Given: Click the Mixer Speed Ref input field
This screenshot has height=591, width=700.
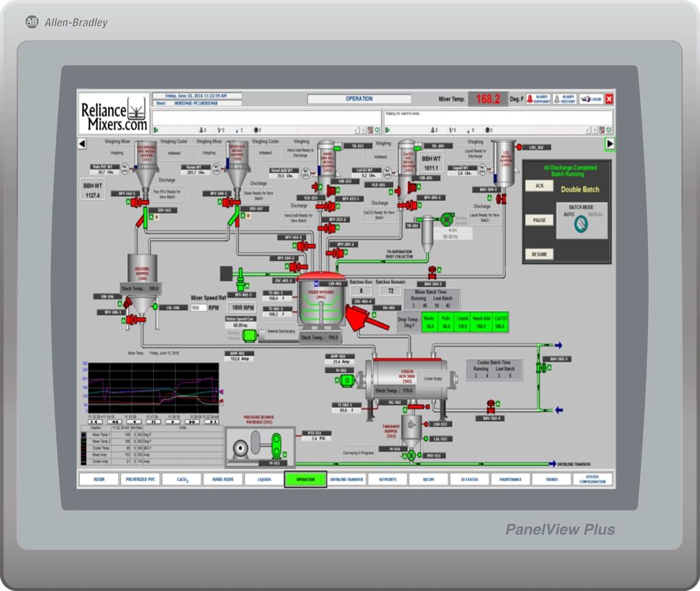Looking at the screenshot, I should [198, 308].
